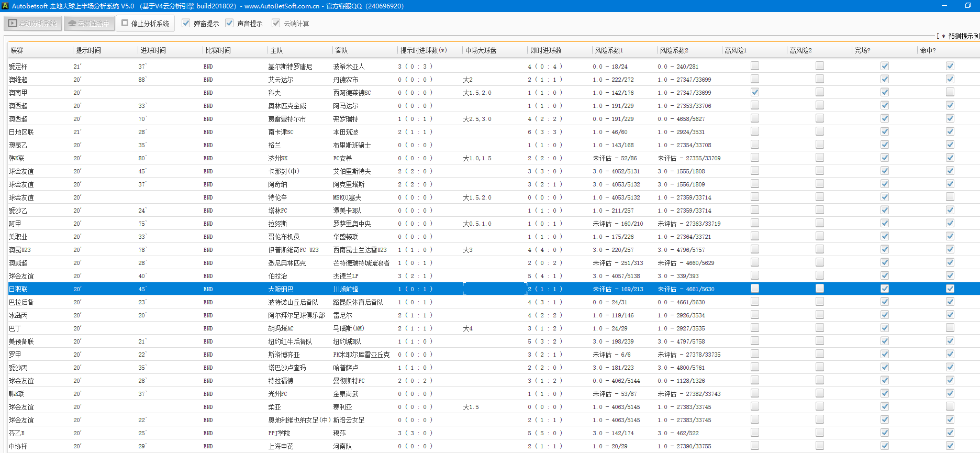Sort by the 联赛 column header
The height and width of the screenshot is (453, 980).
click(17, 50)
